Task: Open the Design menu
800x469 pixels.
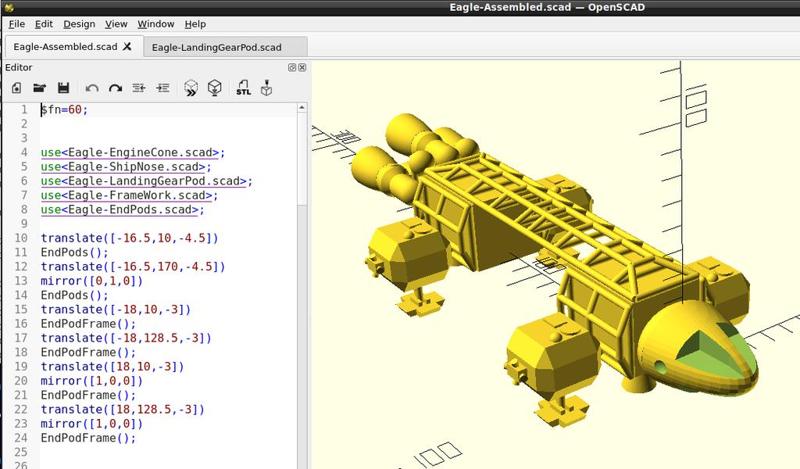Action: pos(79,23)
